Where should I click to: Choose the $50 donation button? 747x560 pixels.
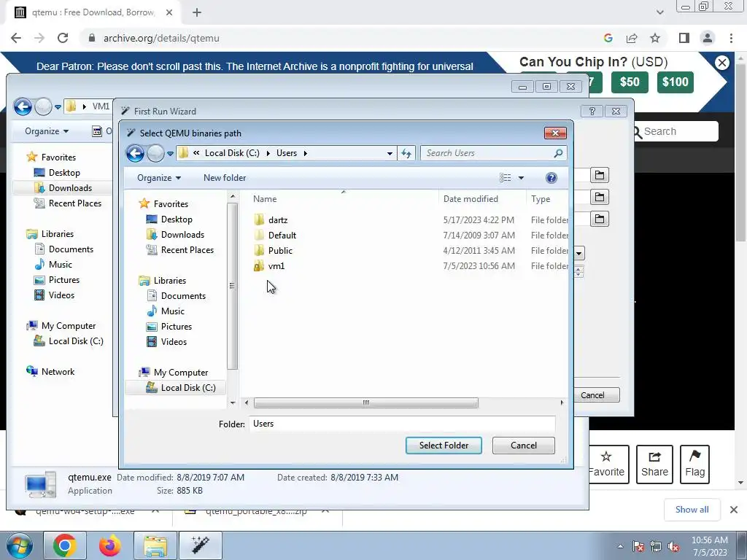click(630, 82)
